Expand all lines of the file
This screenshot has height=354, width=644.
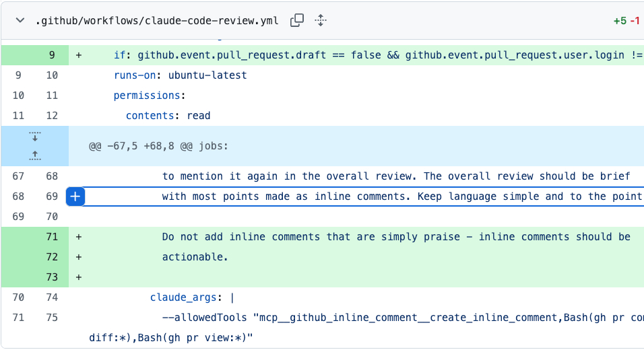click(321, 21)
